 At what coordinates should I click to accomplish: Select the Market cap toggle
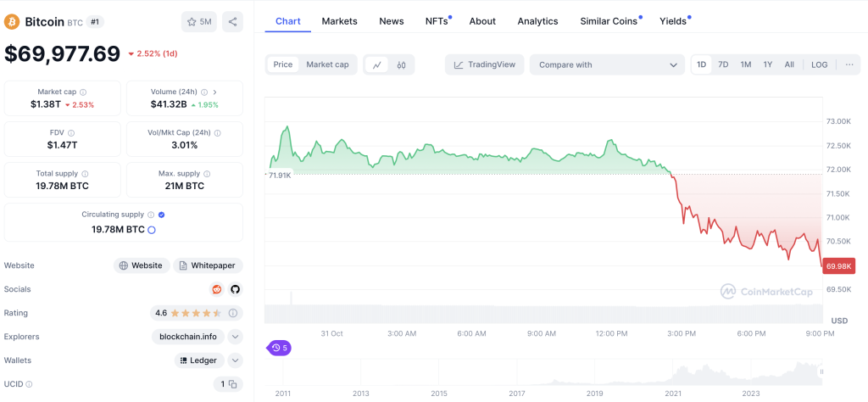(328, 64)
